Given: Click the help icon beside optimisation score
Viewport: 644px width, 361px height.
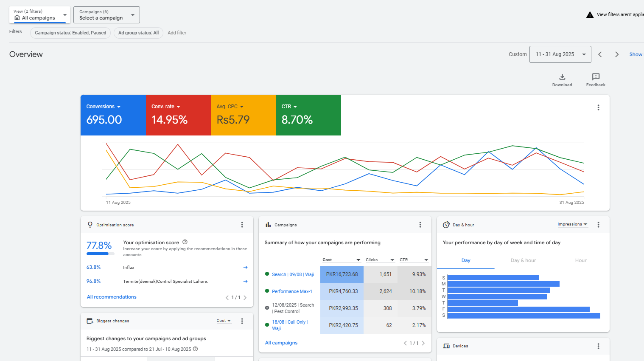Looking at the screenshot, I should pyautogui.click(x=185, y=242).
